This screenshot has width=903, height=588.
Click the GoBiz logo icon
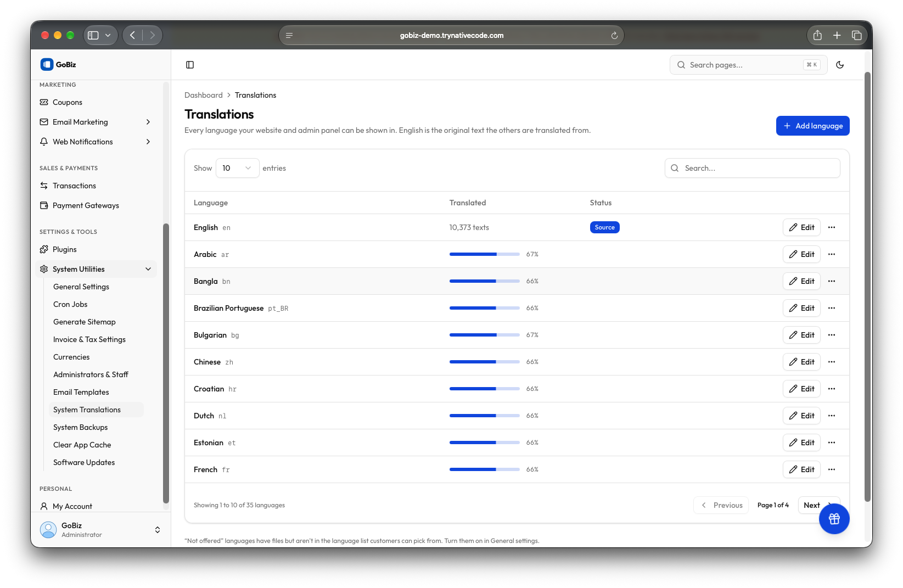(47, 64)
